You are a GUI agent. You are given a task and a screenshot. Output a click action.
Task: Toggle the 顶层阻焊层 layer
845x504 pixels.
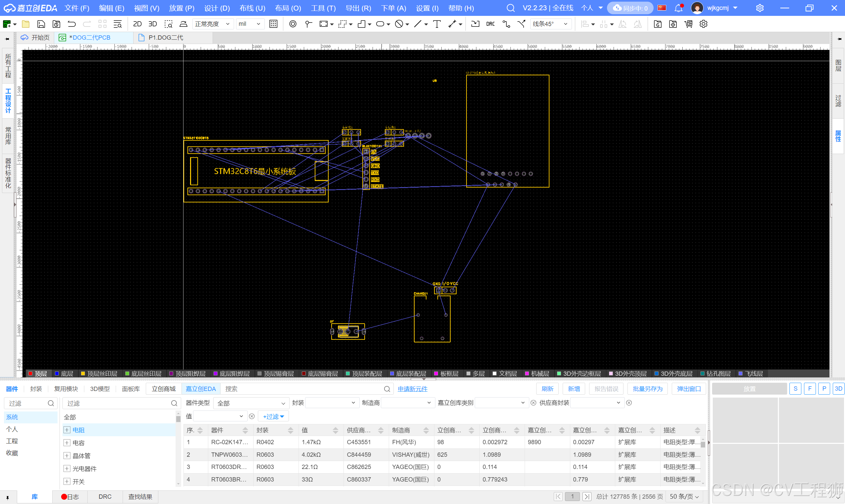[187, 373]
